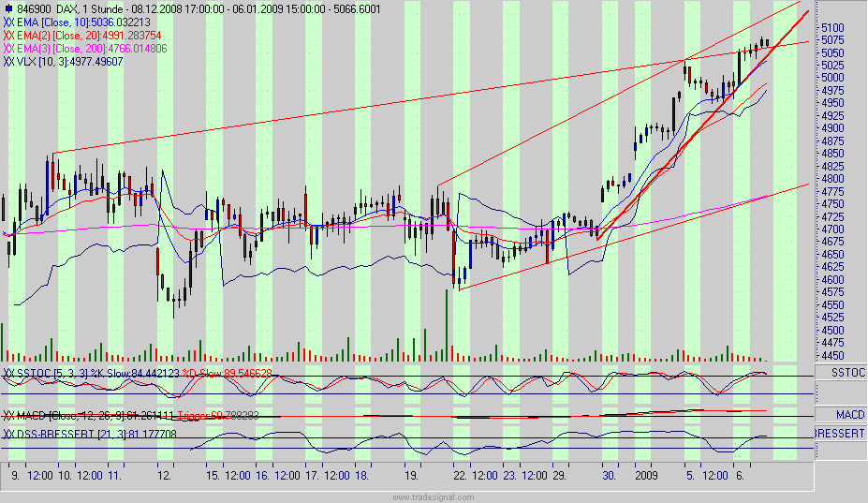Click the DSS-BRESSERT legend icon
This screenshot has height=503, width=868.
coord(8,435)
